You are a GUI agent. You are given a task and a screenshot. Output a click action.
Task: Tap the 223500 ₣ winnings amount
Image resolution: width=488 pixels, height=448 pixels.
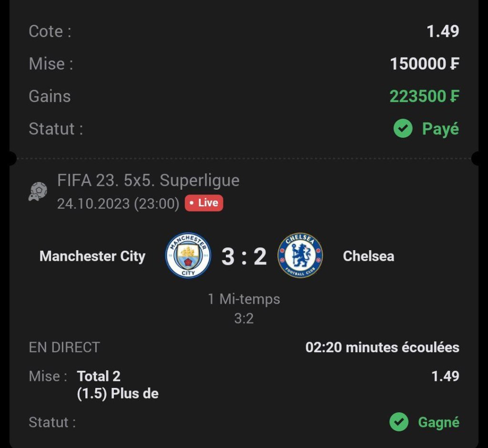point(424,96)
